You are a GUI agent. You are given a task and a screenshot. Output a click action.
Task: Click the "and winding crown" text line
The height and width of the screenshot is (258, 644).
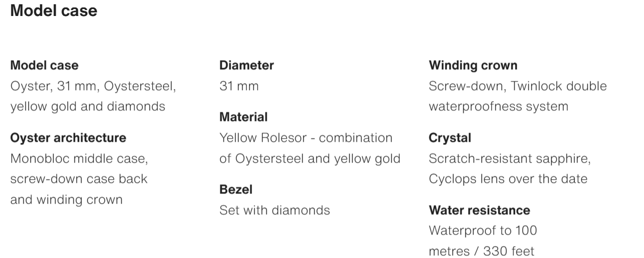click(x=67, y=199)
